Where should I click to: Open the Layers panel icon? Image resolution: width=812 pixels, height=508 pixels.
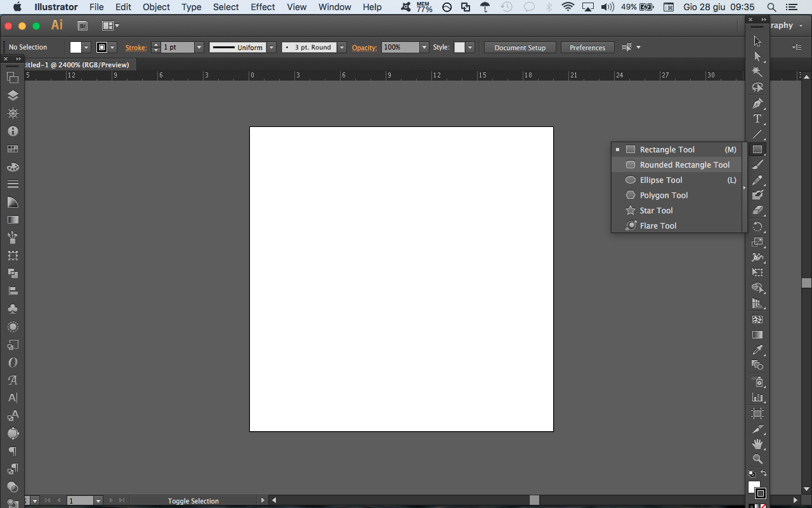click(13, 95)
